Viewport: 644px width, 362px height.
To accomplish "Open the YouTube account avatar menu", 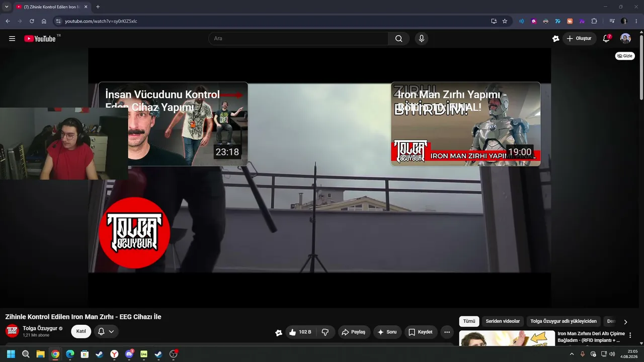I will [x=625, y=39].
